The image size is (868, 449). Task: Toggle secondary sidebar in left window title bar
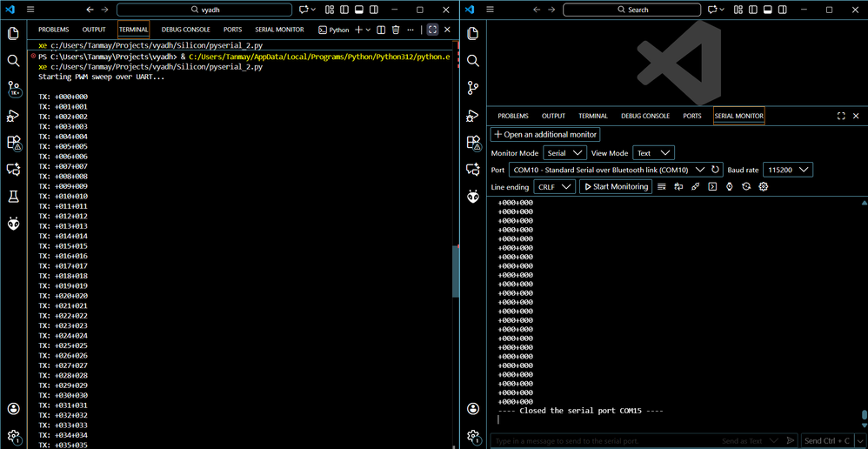tap(374, 10)
